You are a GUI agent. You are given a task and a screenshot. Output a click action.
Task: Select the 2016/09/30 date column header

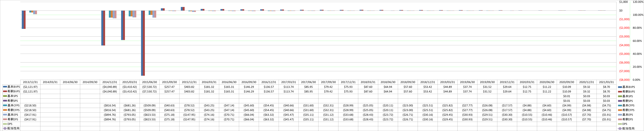249,82
